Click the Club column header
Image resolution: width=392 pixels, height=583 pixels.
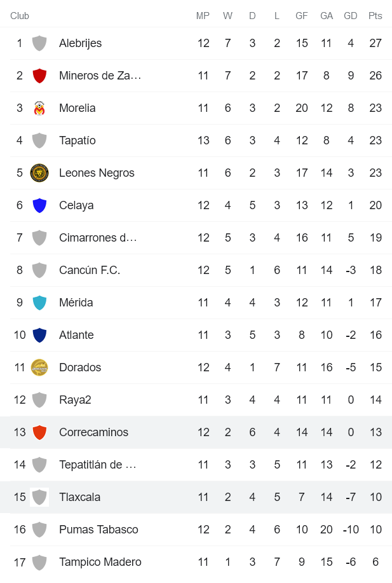[20, 16]
